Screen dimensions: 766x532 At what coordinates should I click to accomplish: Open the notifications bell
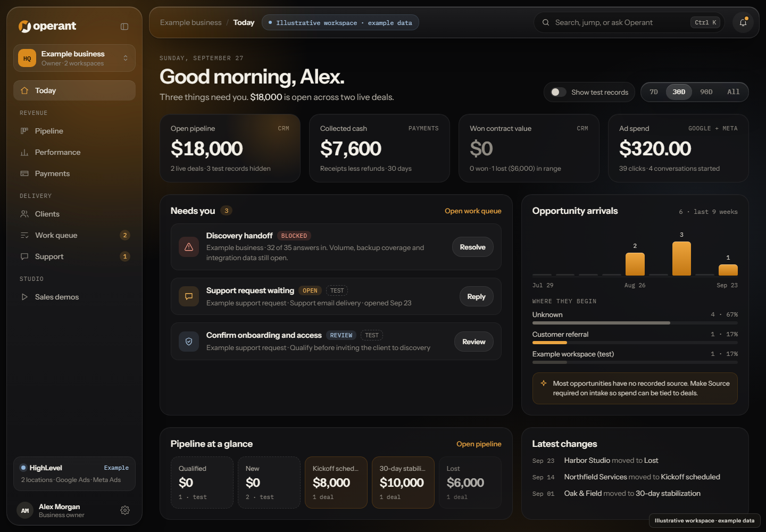[743, 22]
